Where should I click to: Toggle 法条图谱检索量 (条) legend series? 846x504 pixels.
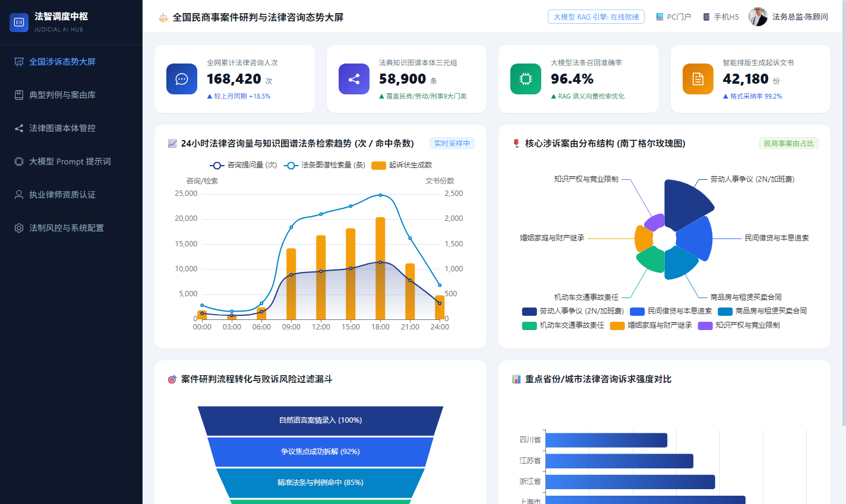pos(324,166)
